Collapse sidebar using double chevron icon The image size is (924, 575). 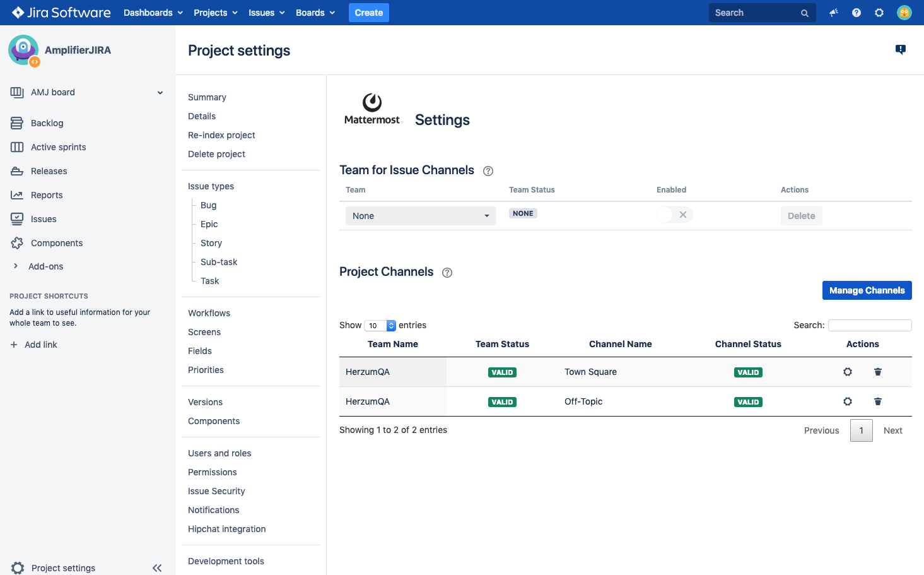157,568
